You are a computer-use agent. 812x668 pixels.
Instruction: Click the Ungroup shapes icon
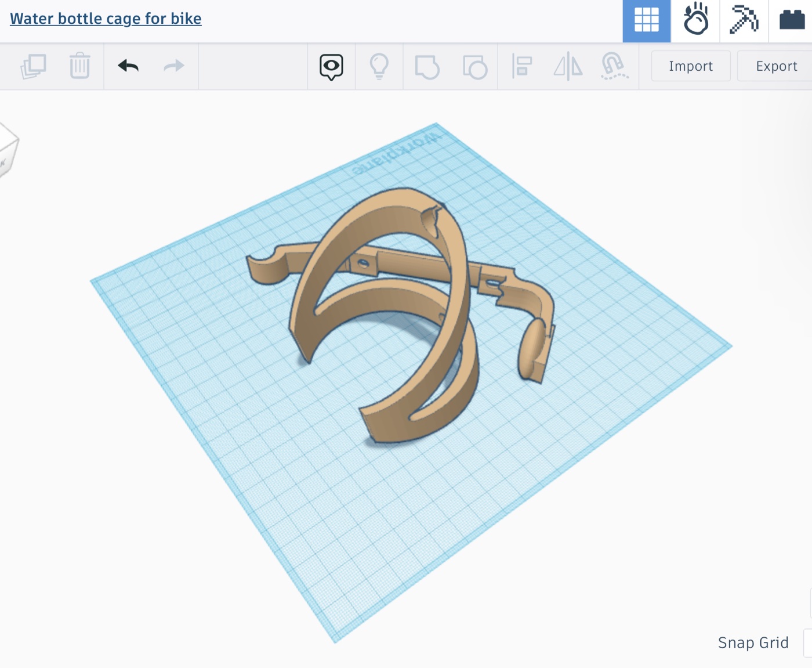[x=475, y=67]
